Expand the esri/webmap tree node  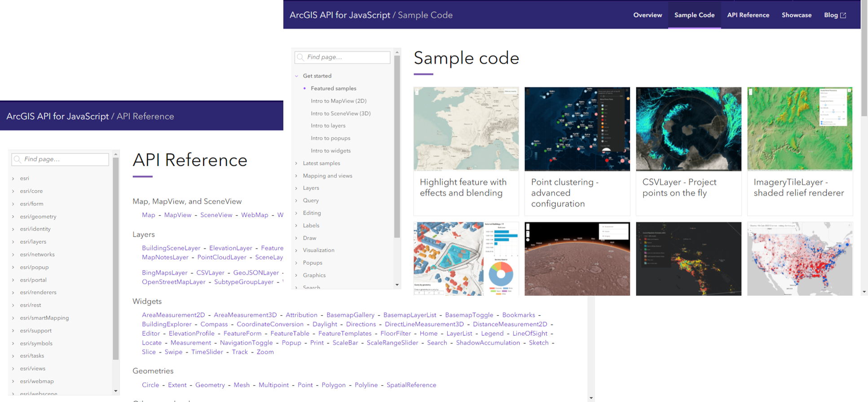(13, 381)
